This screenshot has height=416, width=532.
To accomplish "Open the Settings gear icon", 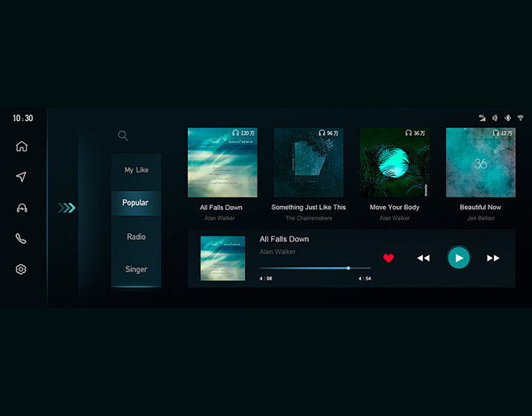I will [x=22, y=269].
